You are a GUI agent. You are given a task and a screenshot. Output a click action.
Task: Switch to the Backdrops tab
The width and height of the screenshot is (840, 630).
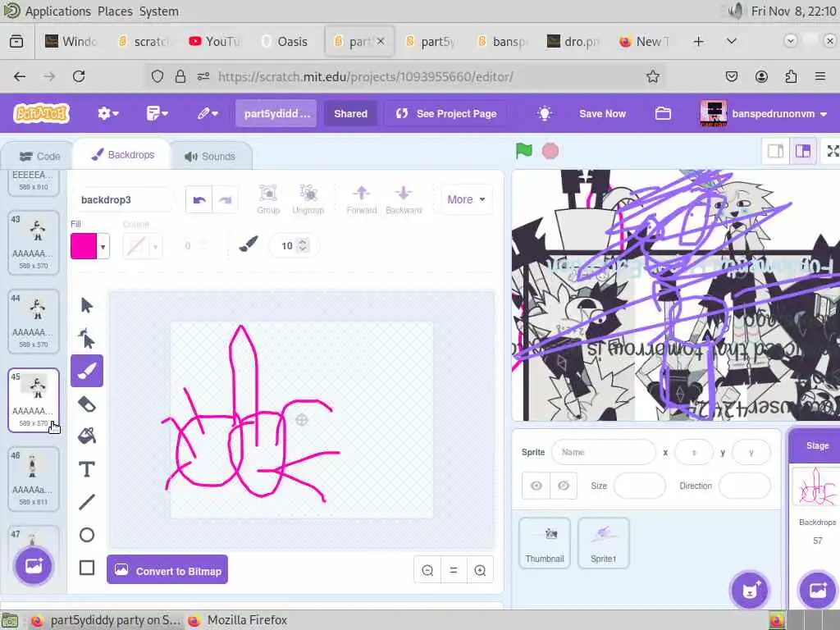click(123, 155)
